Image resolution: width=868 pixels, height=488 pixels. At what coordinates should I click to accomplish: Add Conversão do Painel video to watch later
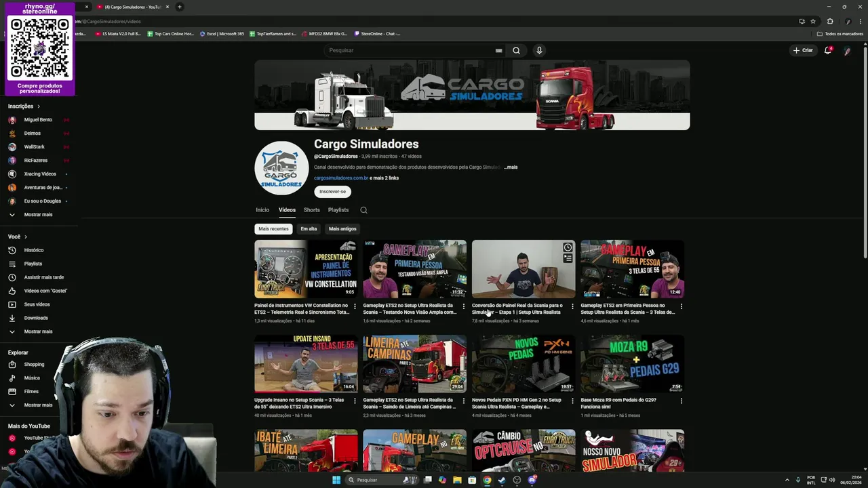click(568, 247)
